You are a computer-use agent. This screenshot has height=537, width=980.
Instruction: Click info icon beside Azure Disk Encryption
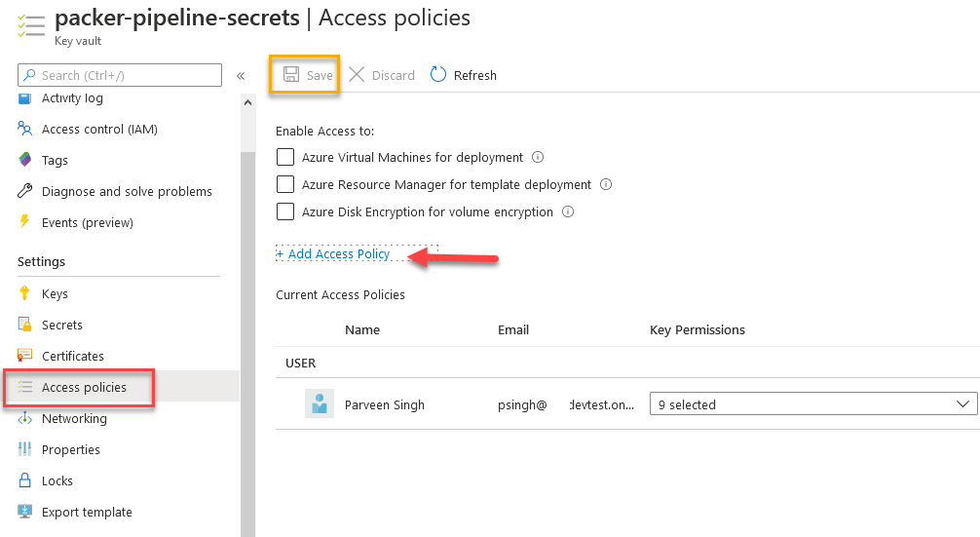[568, 211]
